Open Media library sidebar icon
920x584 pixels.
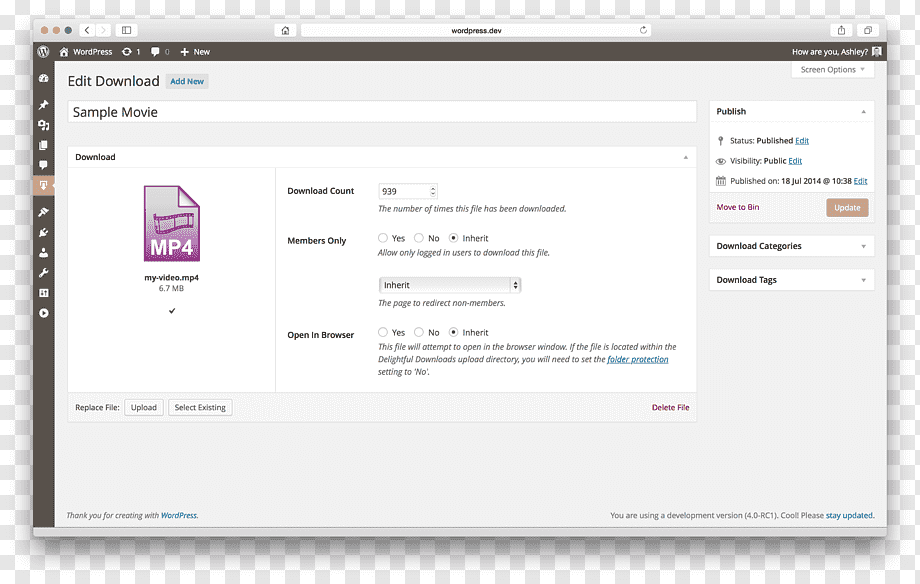pos(43,125)
